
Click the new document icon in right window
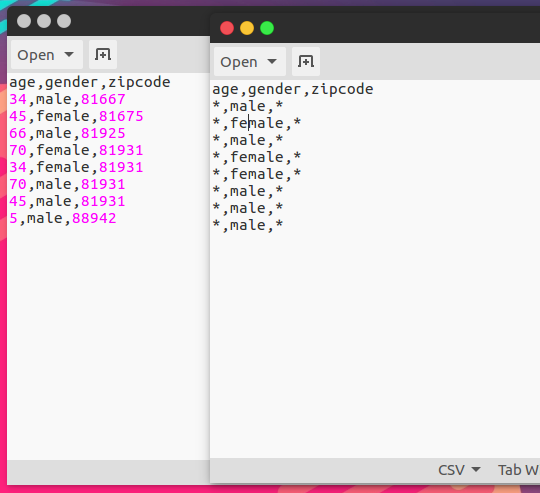point(306,62)
